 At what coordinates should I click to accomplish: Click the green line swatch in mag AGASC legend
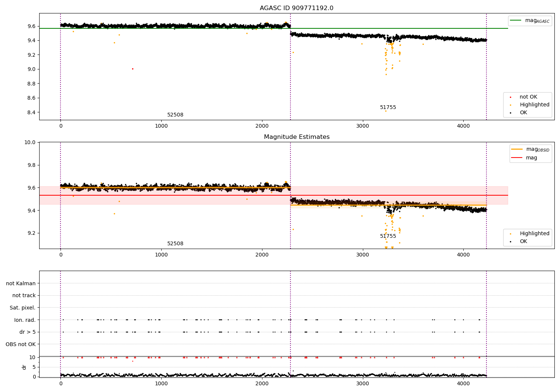(516, 21)
